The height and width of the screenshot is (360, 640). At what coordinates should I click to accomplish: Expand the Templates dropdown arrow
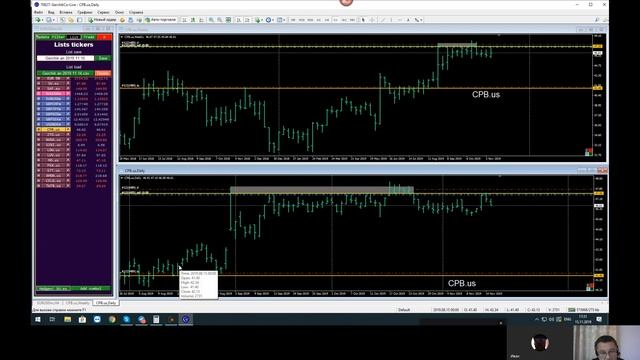[x=285, y=20]
